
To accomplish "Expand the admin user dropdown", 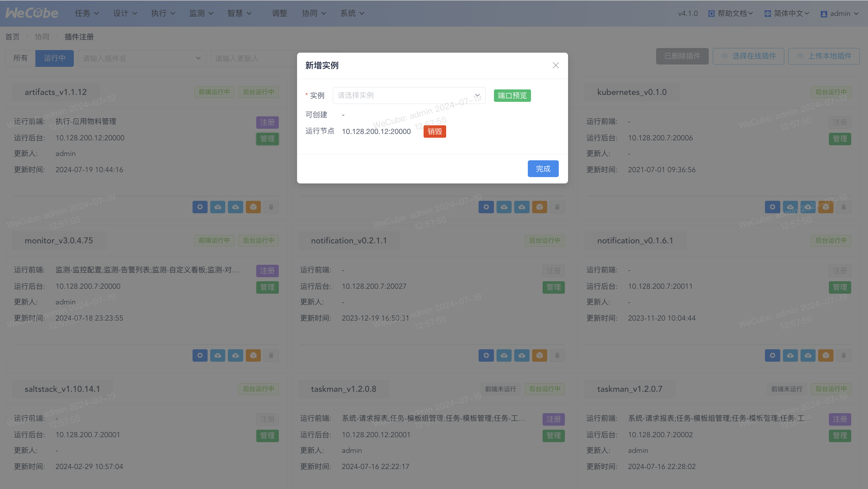I will [839, 14].
